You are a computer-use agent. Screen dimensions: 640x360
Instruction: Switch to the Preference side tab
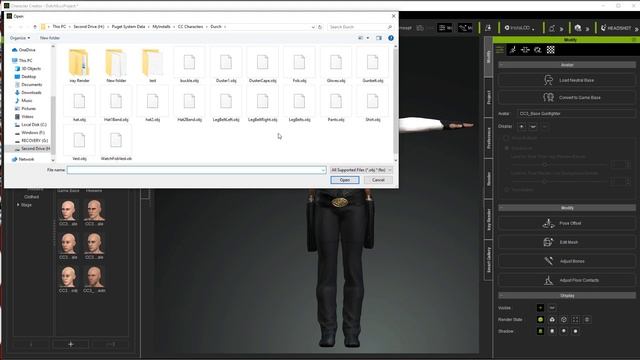coord(489,138)
